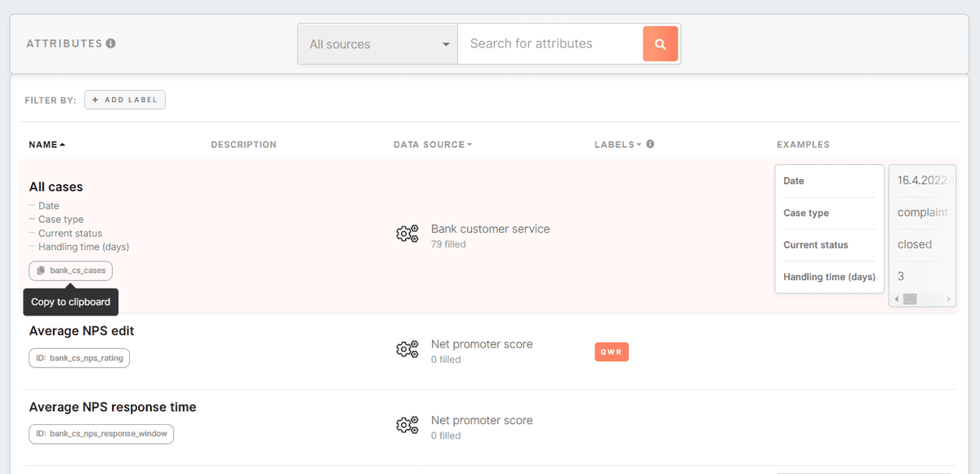
Task: Open the All sources dropdown
Action: pyautogui.click(x=378, y=44)
